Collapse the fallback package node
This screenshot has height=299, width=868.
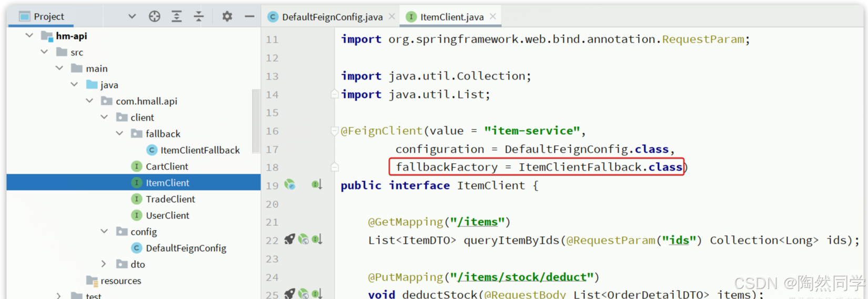119,134
